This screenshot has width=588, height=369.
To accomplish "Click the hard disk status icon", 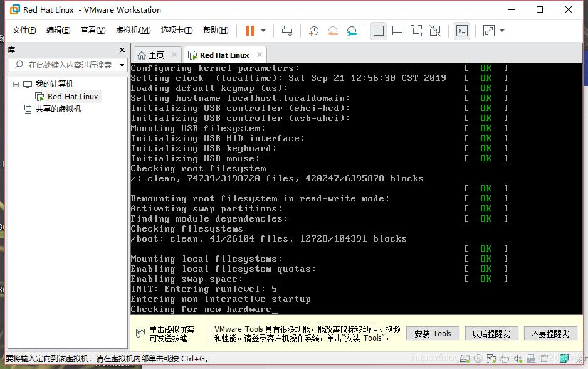I will [465, 358].
